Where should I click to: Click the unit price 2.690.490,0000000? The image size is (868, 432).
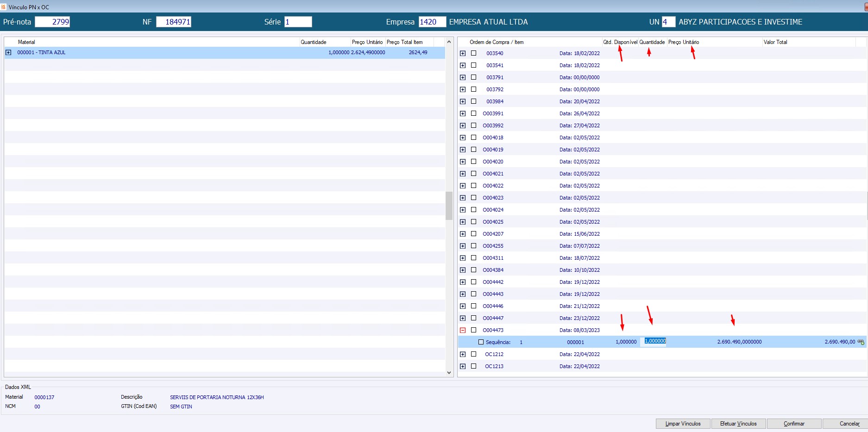coord(739,342)
